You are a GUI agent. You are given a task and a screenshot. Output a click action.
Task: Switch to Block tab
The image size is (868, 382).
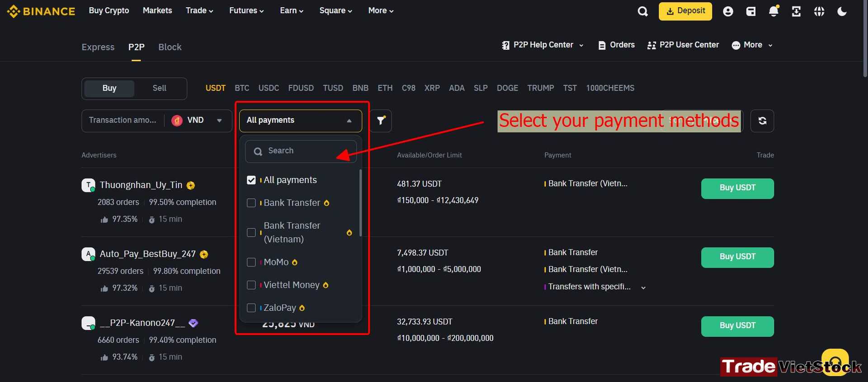coord(170,47)
